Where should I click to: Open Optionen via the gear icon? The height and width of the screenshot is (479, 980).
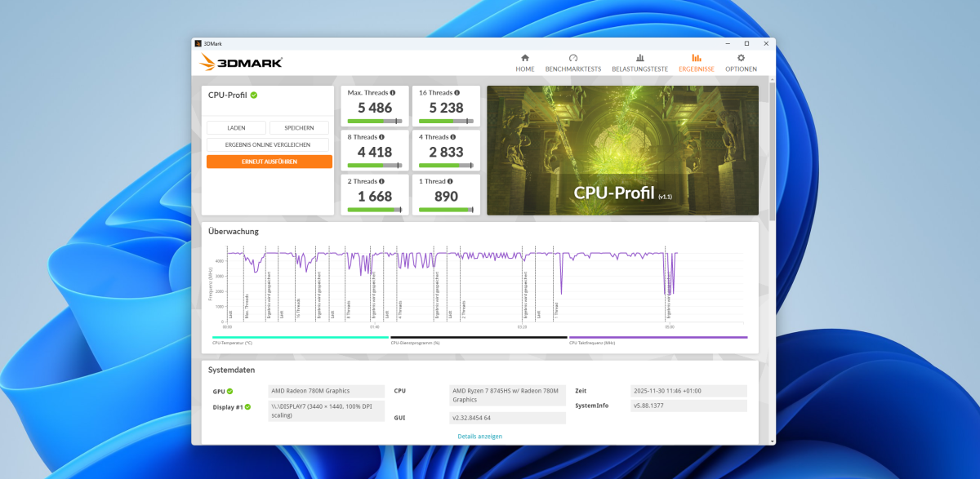coord(741,59)
